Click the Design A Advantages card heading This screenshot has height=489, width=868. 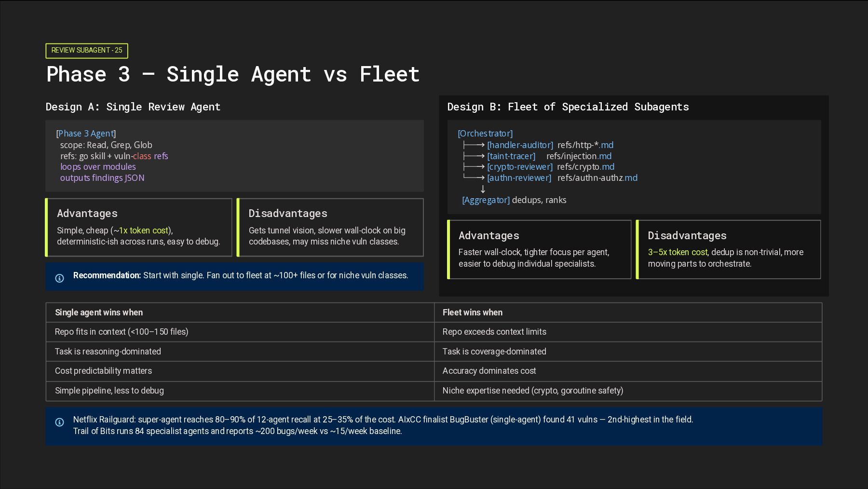point(87,214)
